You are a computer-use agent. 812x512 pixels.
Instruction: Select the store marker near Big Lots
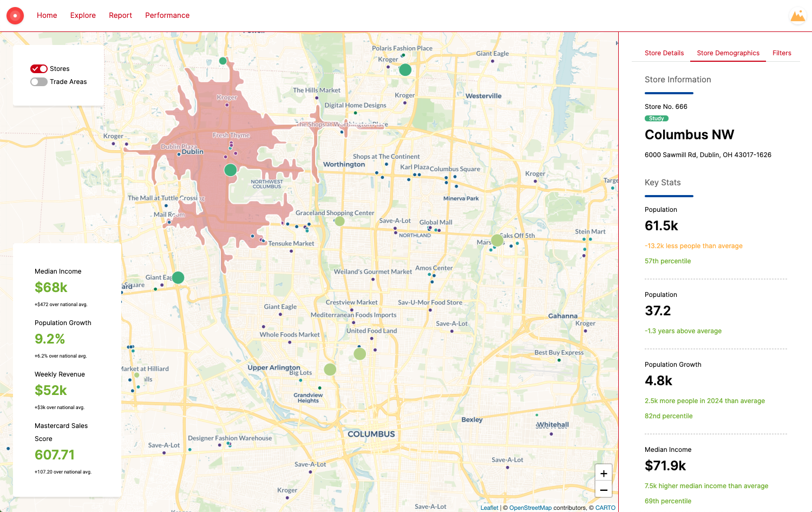(x=330, y=370)
